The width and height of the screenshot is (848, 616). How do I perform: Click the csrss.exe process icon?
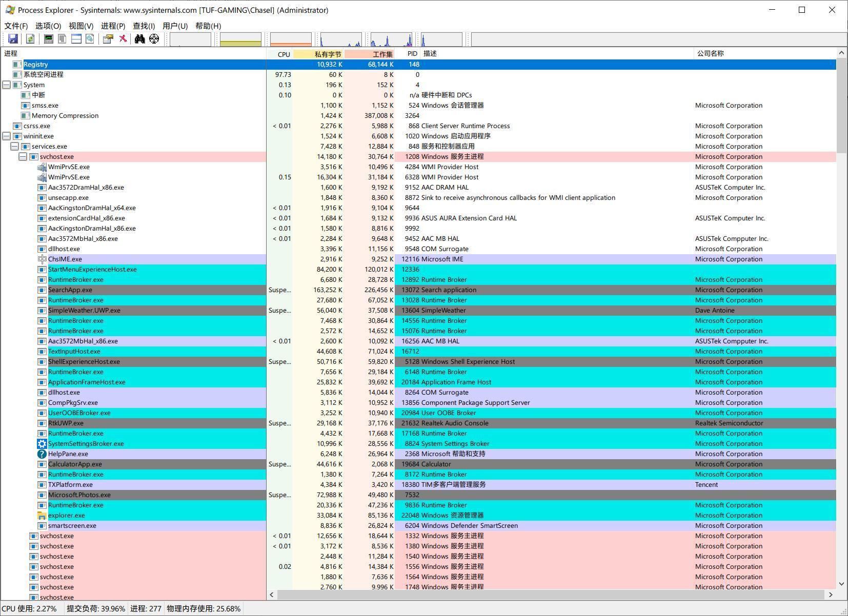tap(17, 126)
